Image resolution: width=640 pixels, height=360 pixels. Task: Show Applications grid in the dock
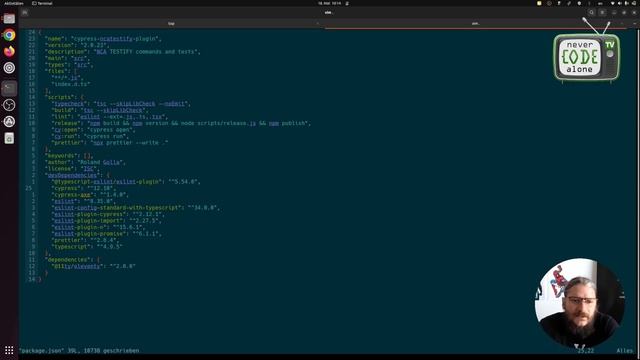click(x=9, y=350)
